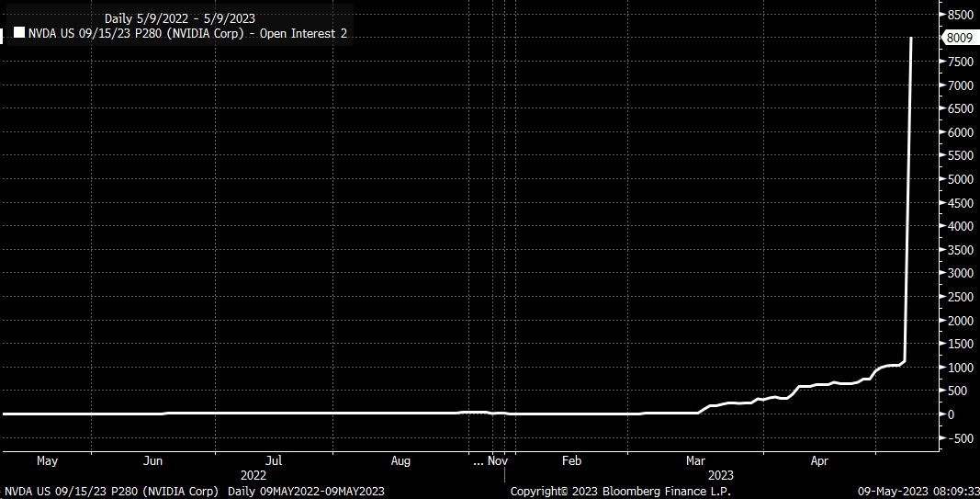
Task: Click the 1000 y-axis label
Action: coord(960,368)
